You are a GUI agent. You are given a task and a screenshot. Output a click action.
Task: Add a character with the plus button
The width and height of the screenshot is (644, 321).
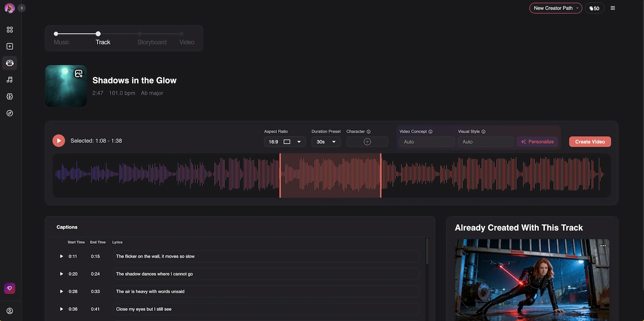(367, 142)
